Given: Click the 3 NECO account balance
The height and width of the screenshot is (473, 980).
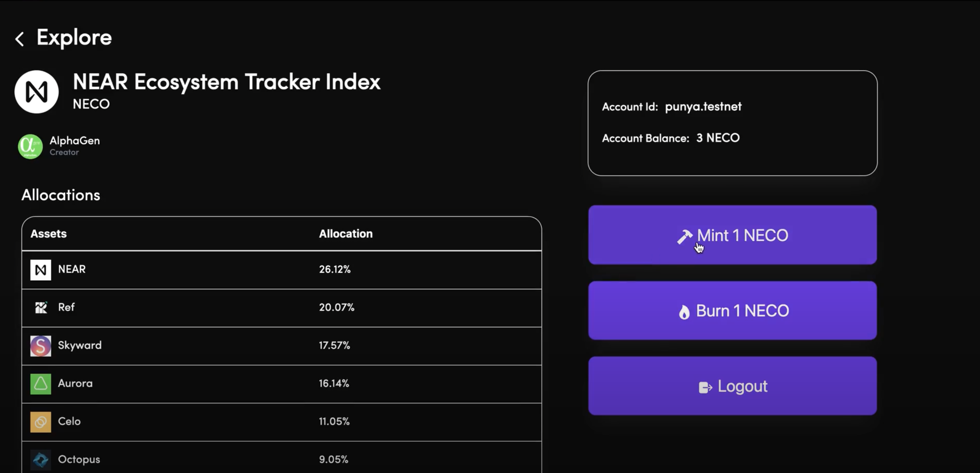Looking at the screenshot, I should point(718,138).
